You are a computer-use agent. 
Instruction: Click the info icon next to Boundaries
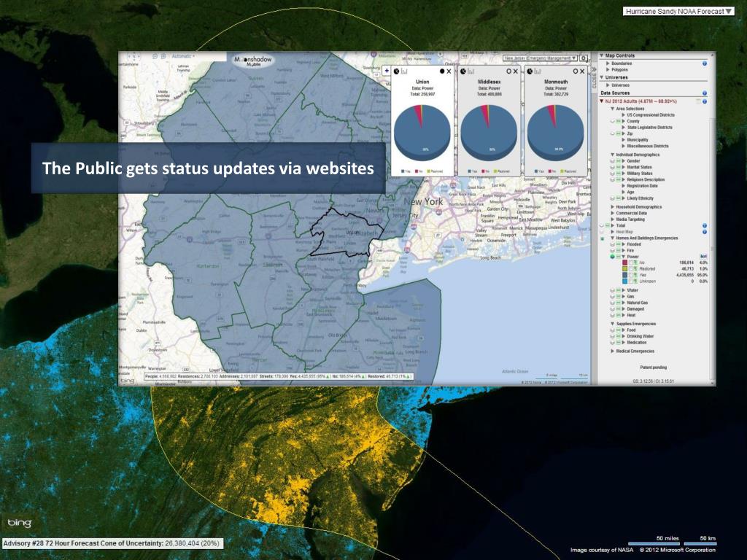(x=705, y=63)
